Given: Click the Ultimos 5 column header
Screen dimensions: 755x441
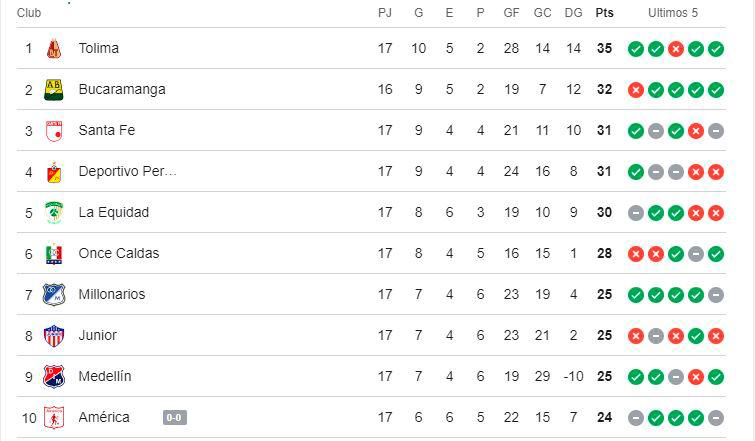Looking at the screenshot, I should tap(673, 13).
